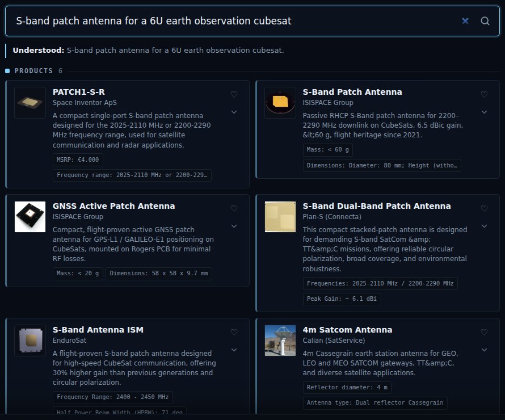Expand S-Band Antenna ISM card chevron

[234, 350]
